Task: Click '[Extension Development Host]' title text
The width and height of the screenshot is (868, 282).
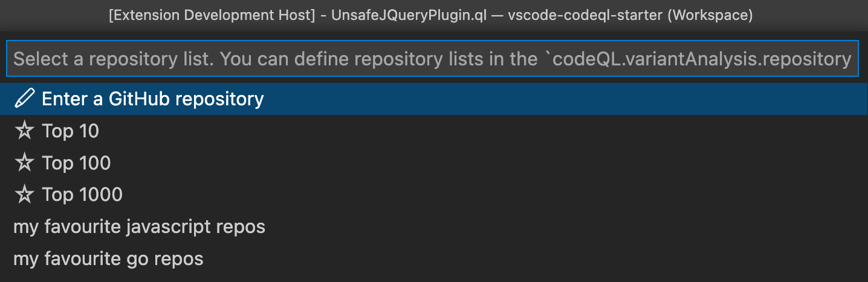Action: coord(212,15)
